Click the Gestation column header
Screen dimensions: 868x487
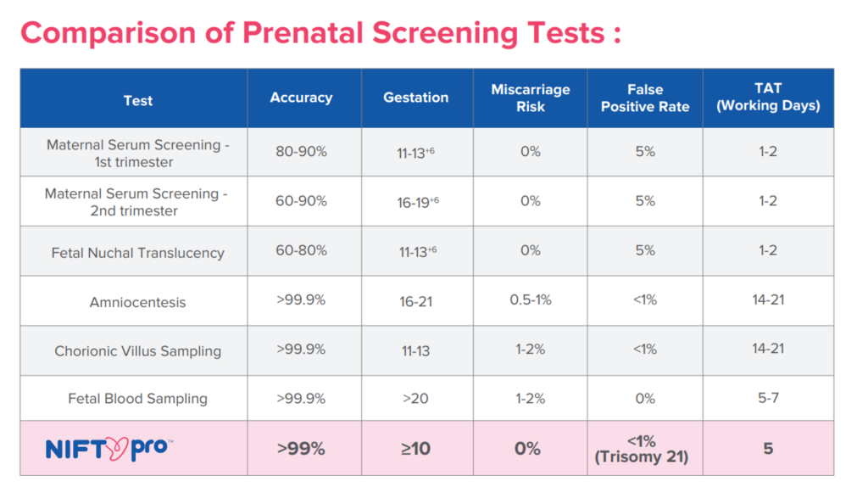(416, 98)
